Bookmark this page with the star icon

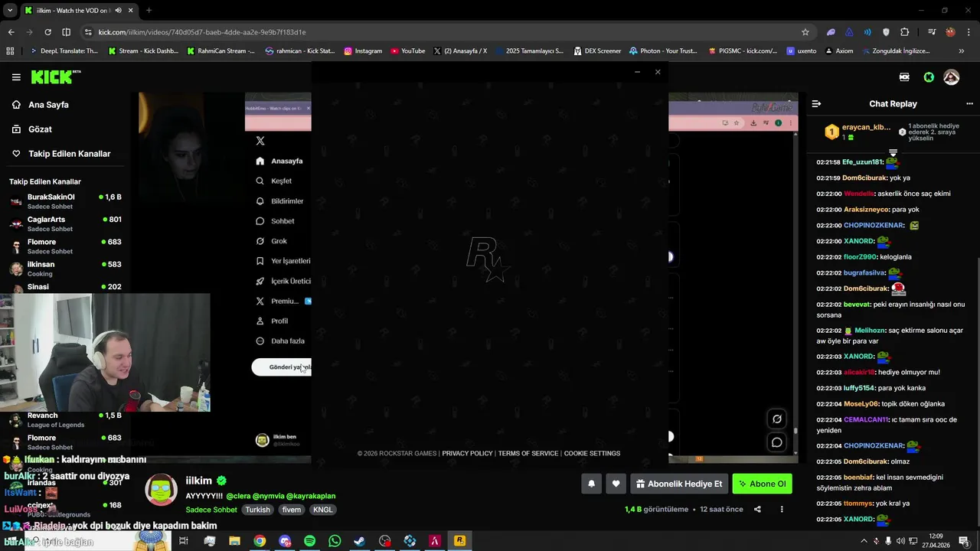pos(805,32)
